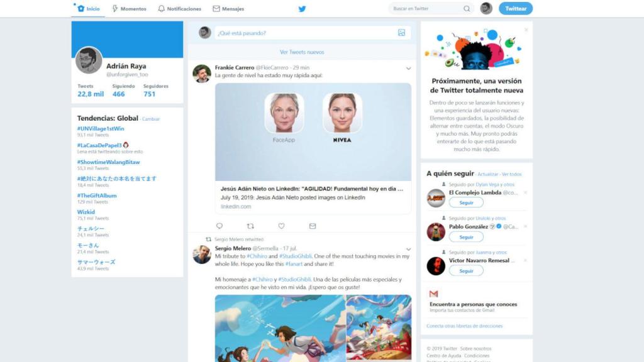Image resolution: width=644 pixels, height=362 pixels.
Task: Open Adrián Raya's large profile avatar
Action: 89,60
